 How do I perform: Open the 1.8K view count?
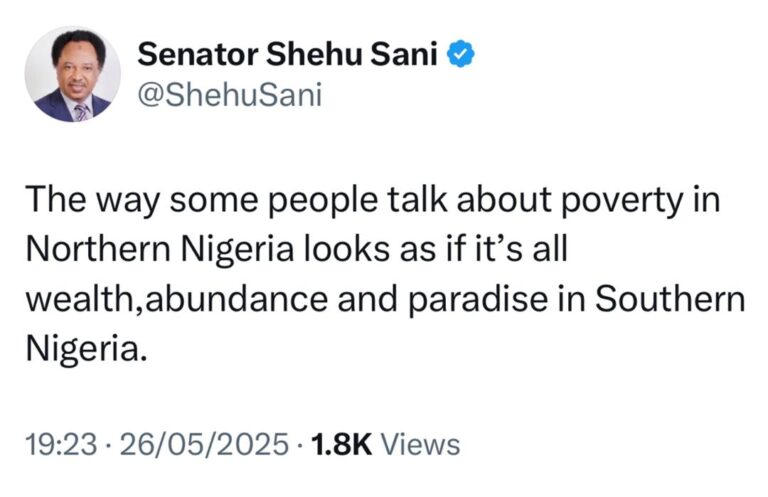341,444
